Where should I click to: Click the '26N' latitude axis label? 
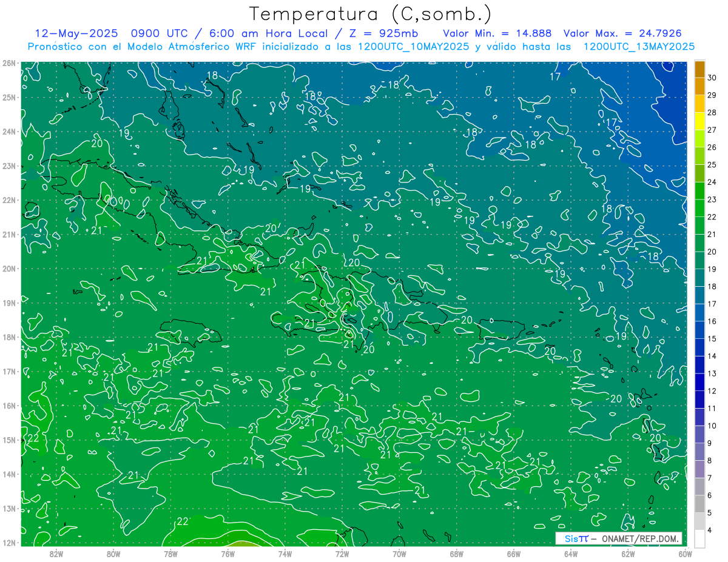coord(8,63)
